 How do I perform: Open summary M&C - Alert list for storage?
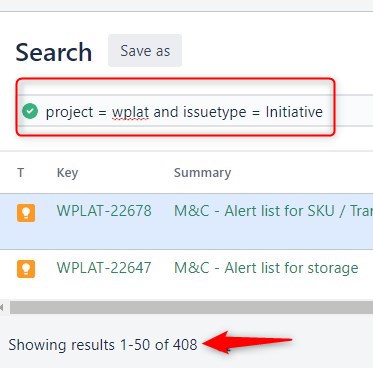click(266, 268)
